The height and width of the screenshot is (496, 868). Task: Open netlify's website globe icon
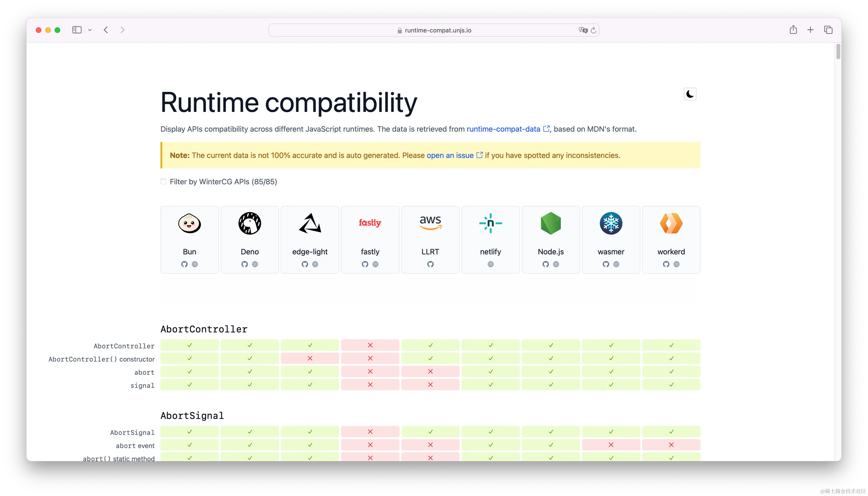coord(490,264)
